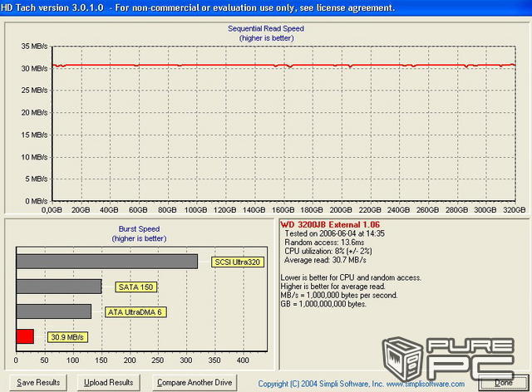Click 'GB = 1,000,000,000 bytes.' text
Viewport: 532px width, 392px height.
(x=323, y=304)
